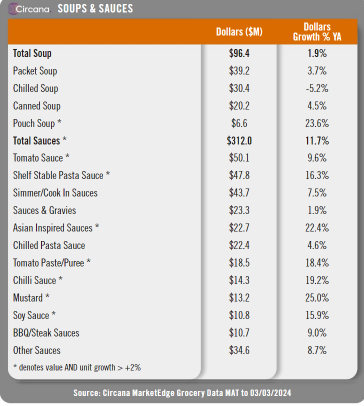Screen dimensions: 364x406
Task: Click the Dollars ($M) column header
Action: (239, 32)
